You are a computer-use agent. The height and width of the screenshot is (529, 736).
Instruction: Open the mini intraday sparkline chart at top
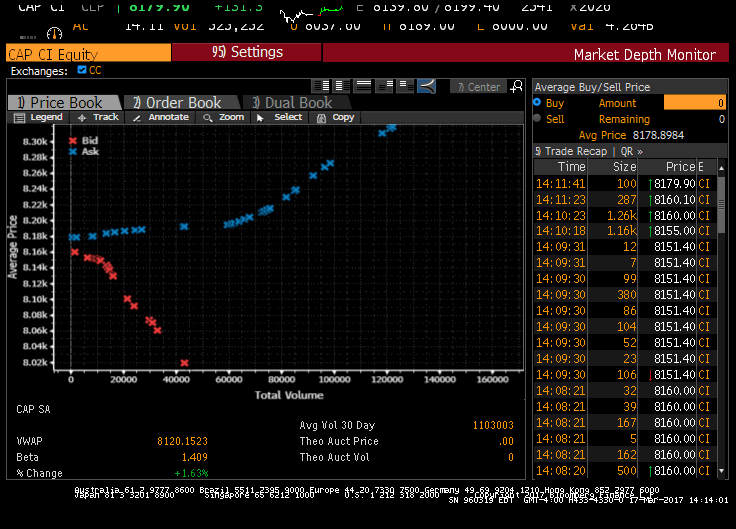tap(311, 14)
